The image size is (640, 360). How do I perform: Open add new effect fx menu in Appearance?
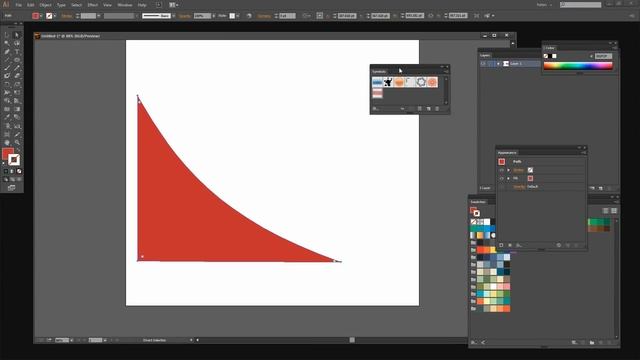519,245
